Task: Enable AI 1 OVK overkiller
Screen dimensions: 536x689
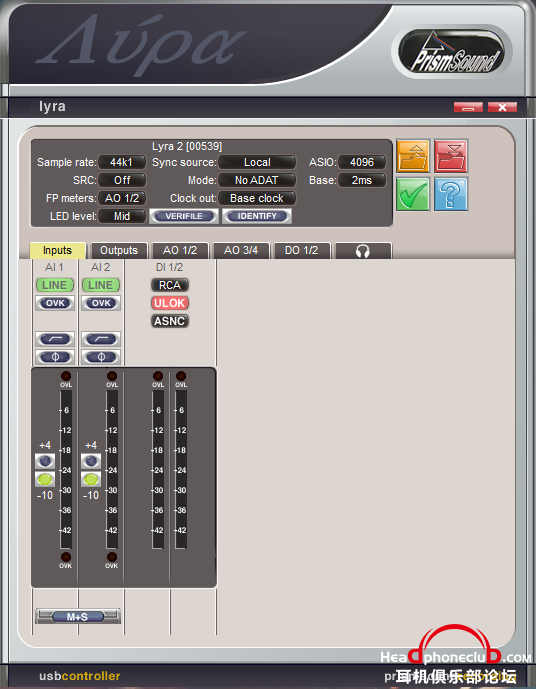Action: click(55, 303)
